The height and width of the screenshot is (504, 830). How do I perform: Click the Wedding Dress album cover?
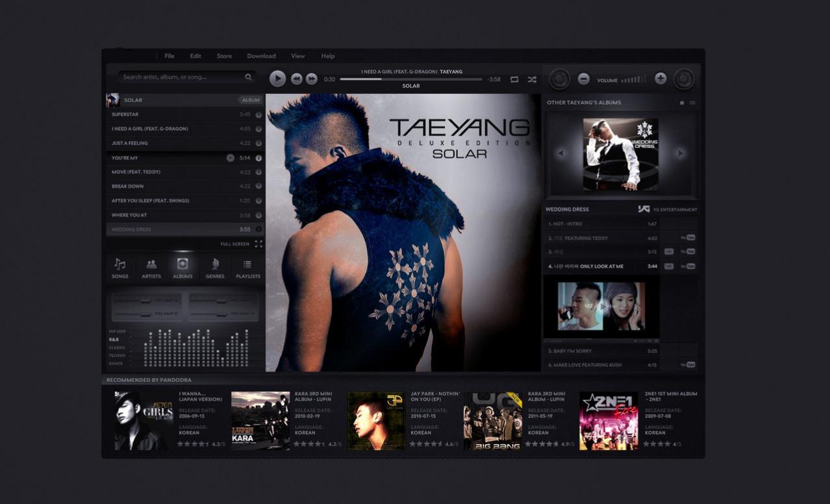[x=620, y=154]
